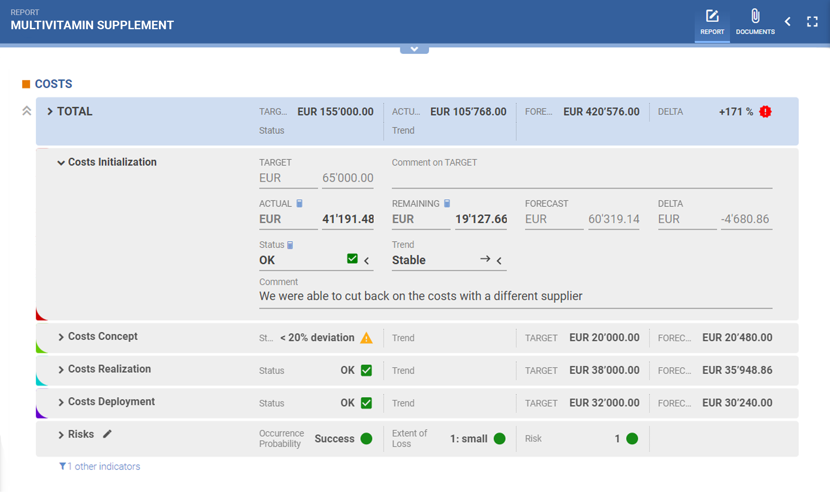Show the 1 other indicators link
The width and height of the screenshot is (830, 504).
(x=100, y=467)
